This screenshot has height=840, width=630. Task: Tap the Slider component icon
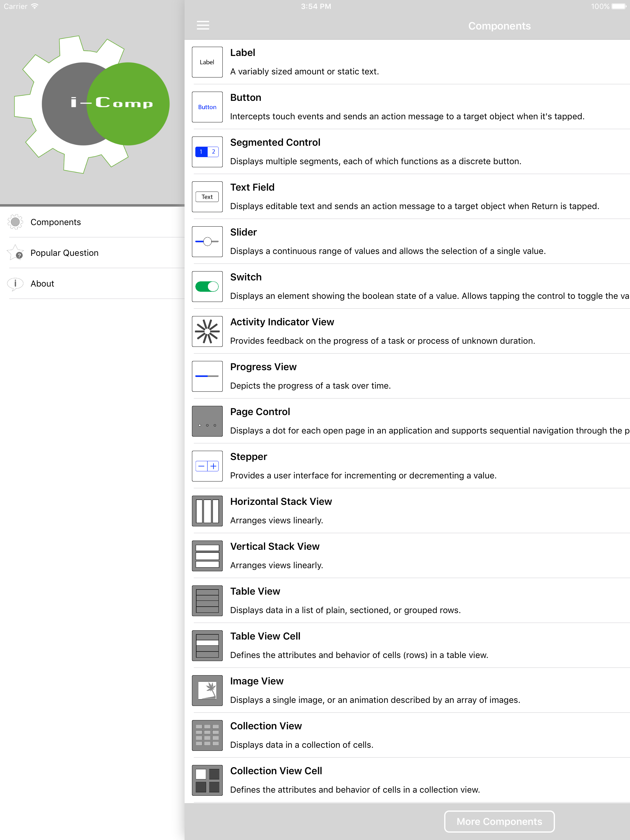(x=207, y=242)
